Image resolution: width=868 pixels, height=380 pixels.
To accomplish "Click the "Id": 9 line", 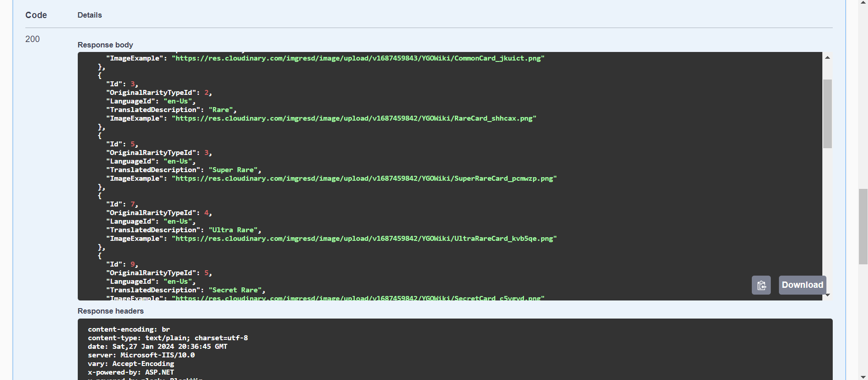I will [x=122, y=264].
